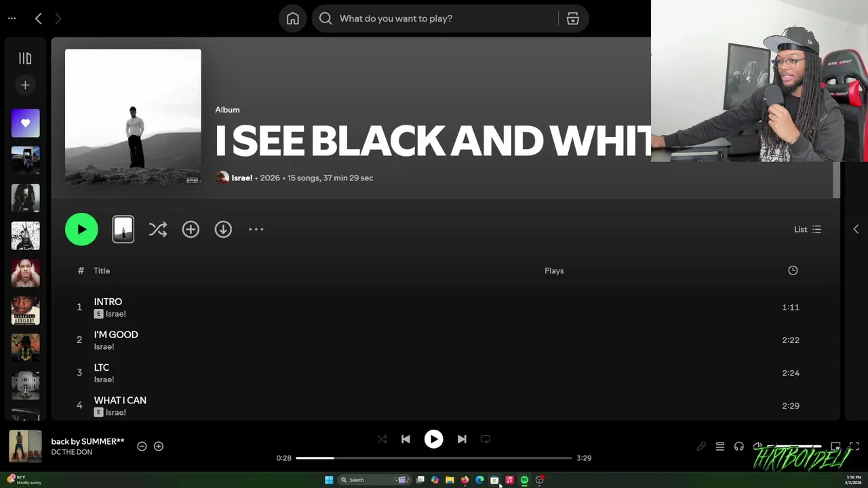The height and width of the screenshot is (488, 868).
Task: Open Israe! artist under I'M GOOD
Action: [x=104, y=346]
